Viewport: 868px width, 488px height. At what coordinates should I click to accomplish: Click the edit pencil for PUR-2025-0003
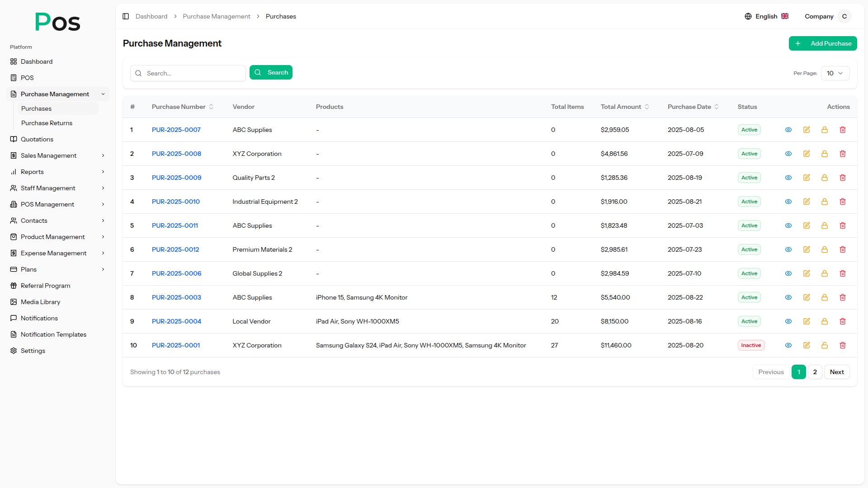coord(807,297)
